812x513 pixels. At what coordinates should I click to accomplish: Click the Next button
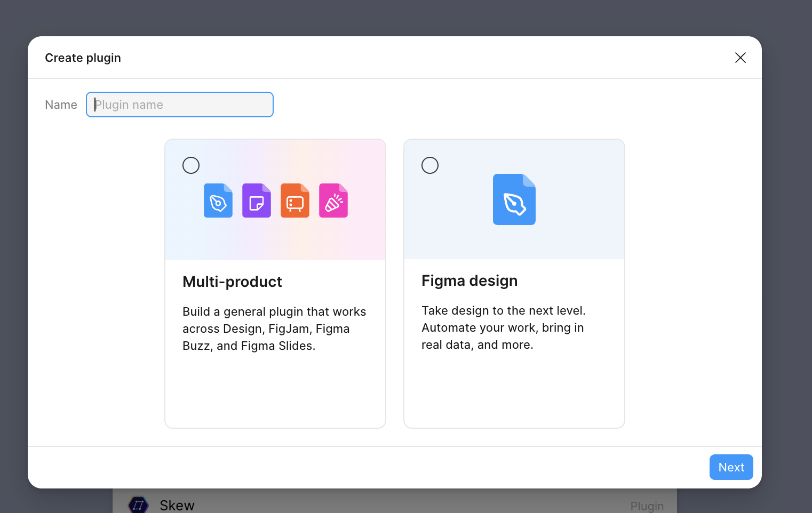click(x=731, y=467)
